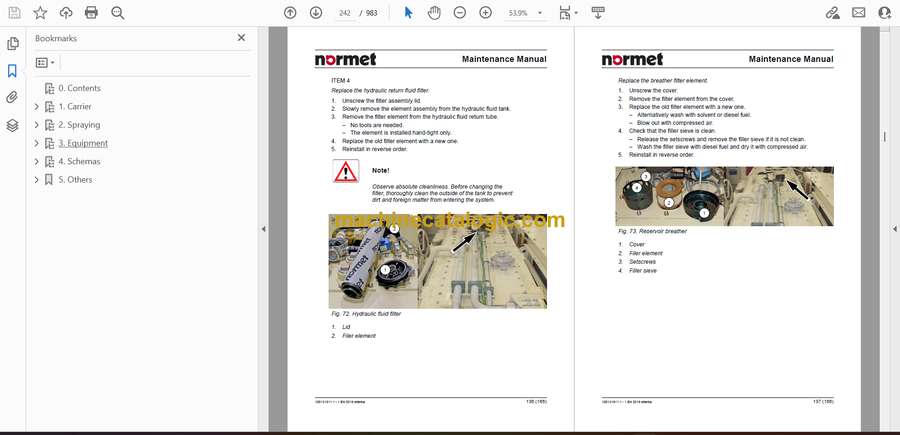This screenshot has height=435, width=900.
Task: Click the hydraulic fluid filter photo
Action: (x=437, y=262)
